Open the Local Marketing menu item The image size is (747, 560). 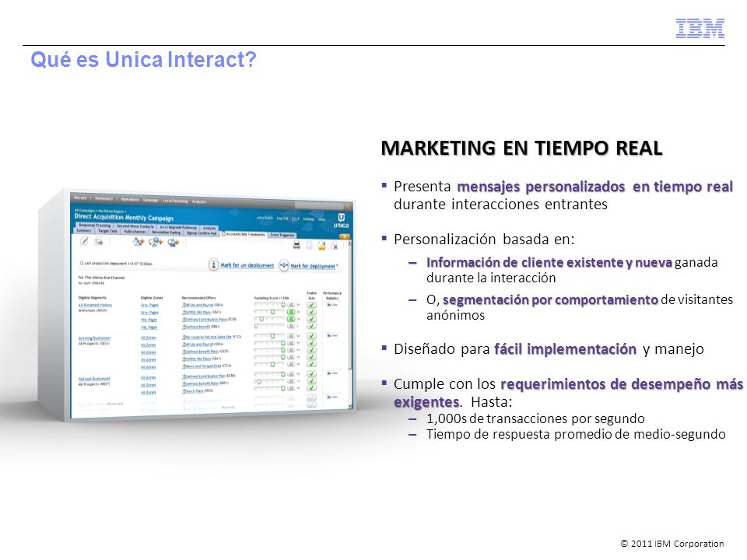tap(175, 201)
